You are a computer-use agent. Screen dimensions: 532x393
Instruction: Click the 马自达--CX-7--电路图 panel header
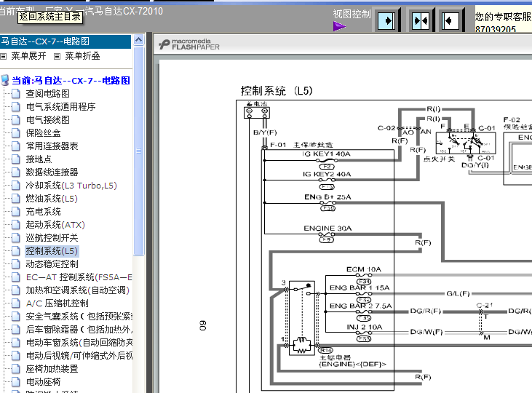[x=65, y=41]
